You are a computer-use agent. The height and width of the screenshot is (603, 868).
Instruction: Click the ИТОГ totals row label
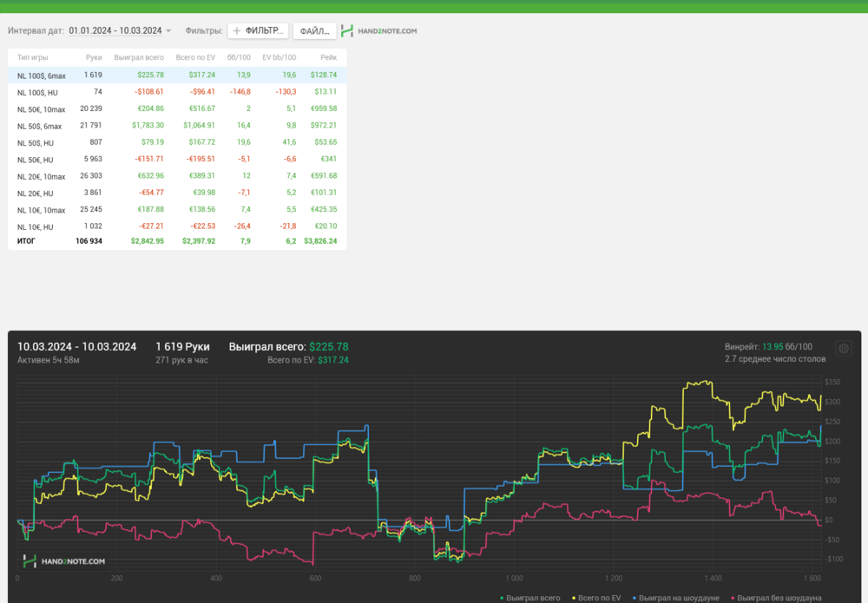(x=26, y=241)
